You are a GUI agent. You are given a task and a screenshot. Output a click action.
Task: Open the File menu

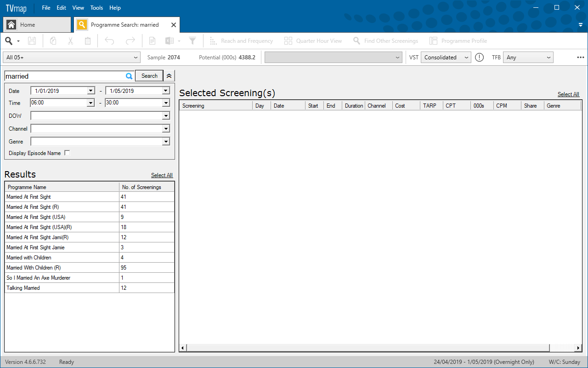(46, 8)
